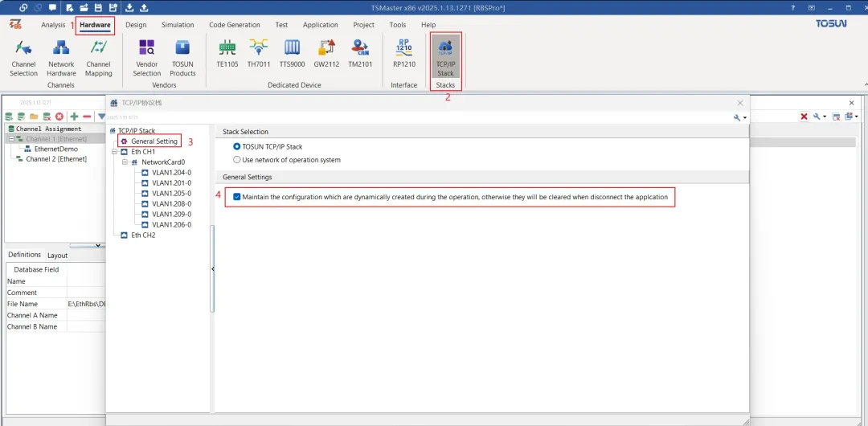This screenshot has width=868, height=426.
Task: Open the Analysis ribbon tab
Action: tap(53, 25)
